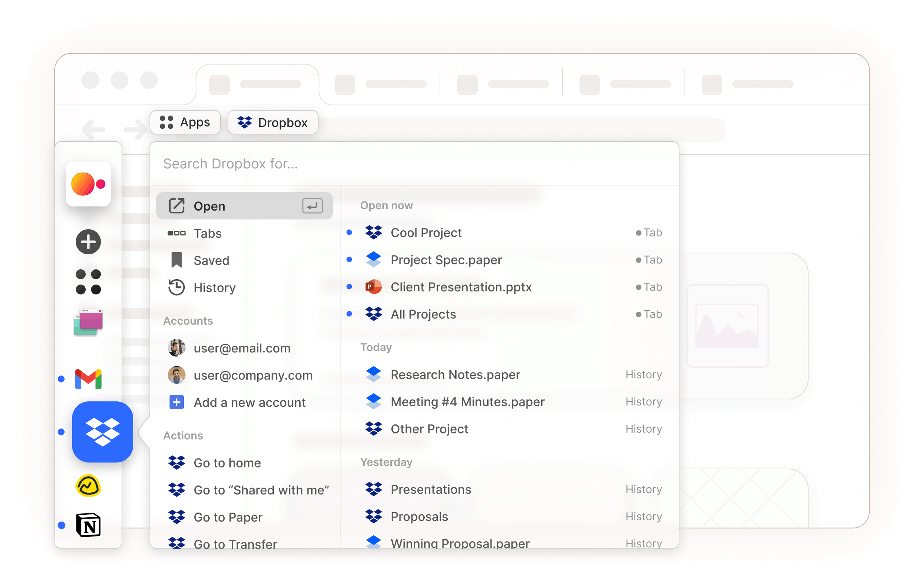This screenshot has height=584, width=924.
Task: Open Client Presentation.pptx tab
Action: coord(461,287)
